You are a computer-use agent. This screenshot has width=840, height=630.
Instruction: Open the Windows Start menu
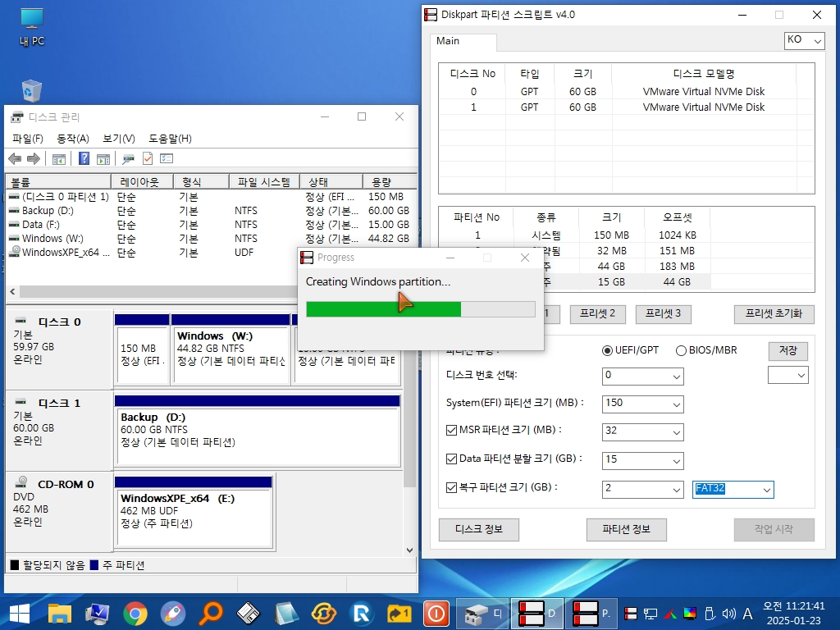20,614
